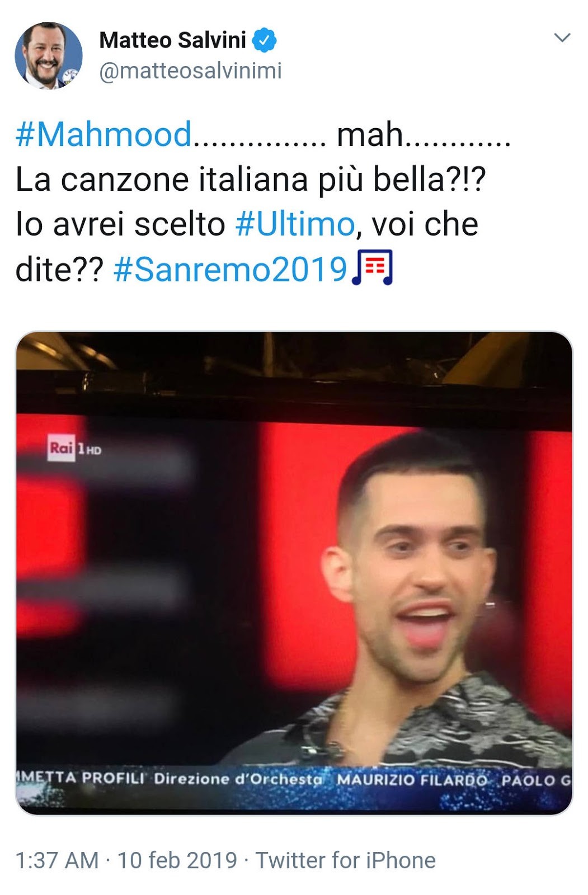Open the #Mahmood hashtag
This screenshot has height=895, width=588.
tap(104, 135)
